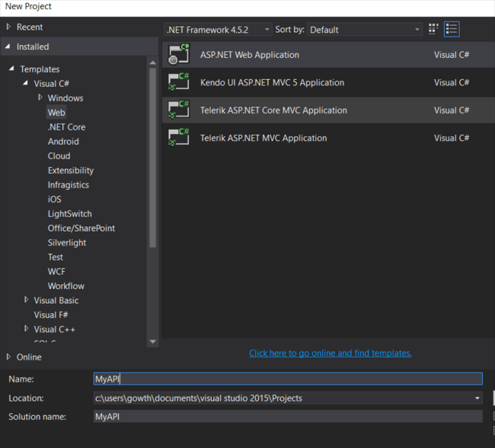Select the Workflow template category
495x448 pixels.
click(66, 286)
